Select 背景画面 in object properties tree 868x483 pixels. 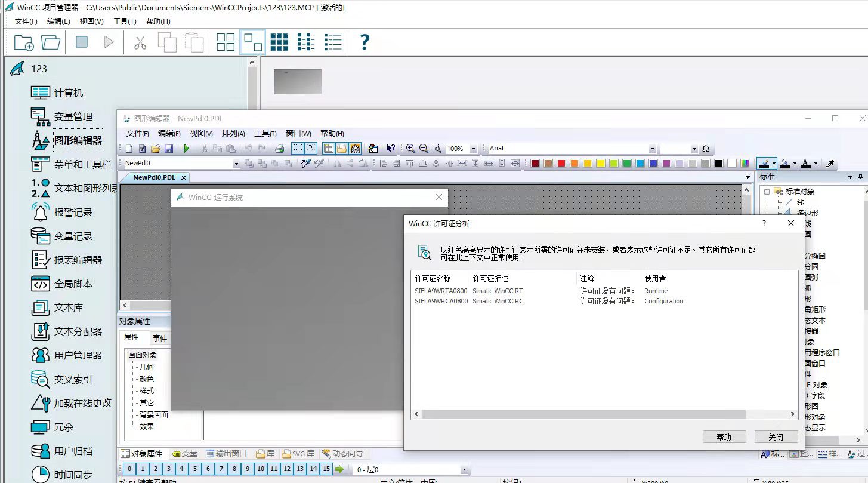(x=154, y=414)
